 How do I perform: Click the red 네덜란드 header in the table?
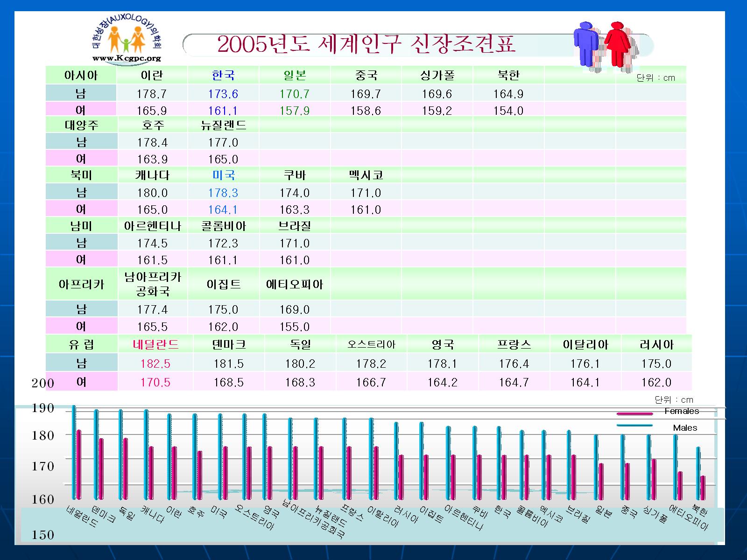coord(155,344)
